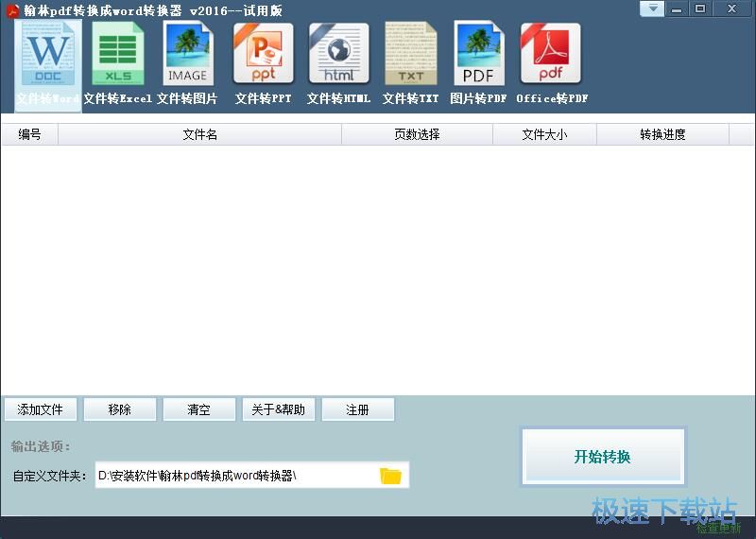Select the 文件转Excel XLS icon
Viewport: 756px width, 539px height.
[117, 54]
